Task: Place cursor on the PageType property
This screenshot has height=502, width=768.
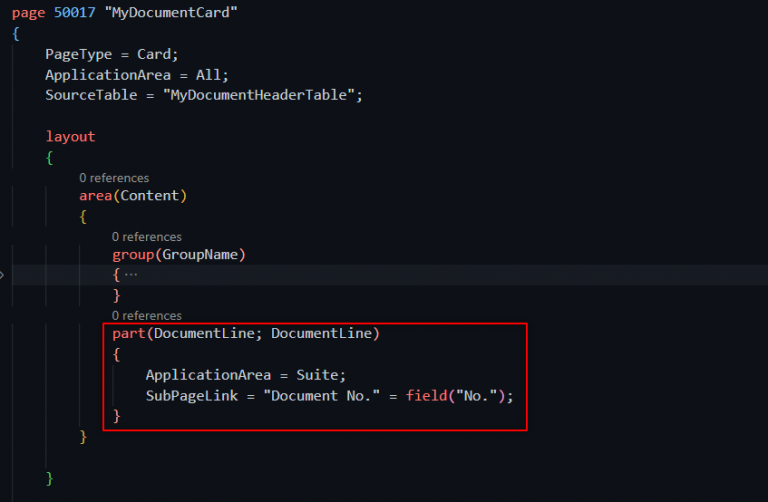Action: [x=77, y=54]
